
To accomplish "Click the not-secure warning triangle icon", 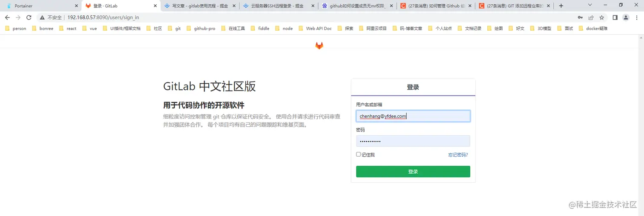I will click(42, 18).
